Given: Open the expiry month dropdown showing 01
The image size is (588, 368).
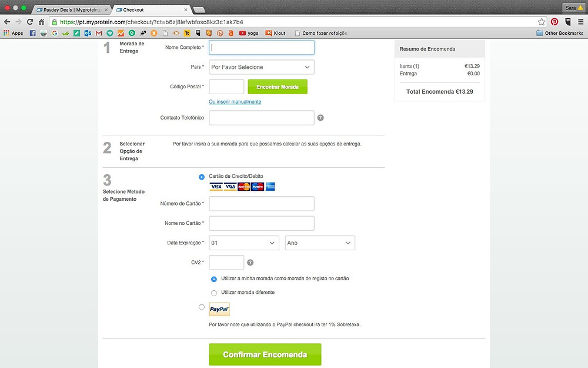Looking at the screenshot, I should [244, 243].
